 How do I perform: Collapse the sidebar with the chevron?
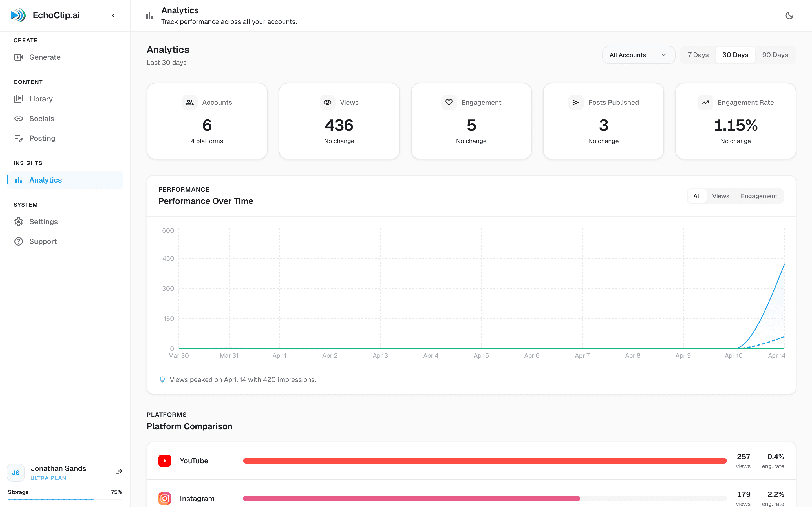point(113,15)
